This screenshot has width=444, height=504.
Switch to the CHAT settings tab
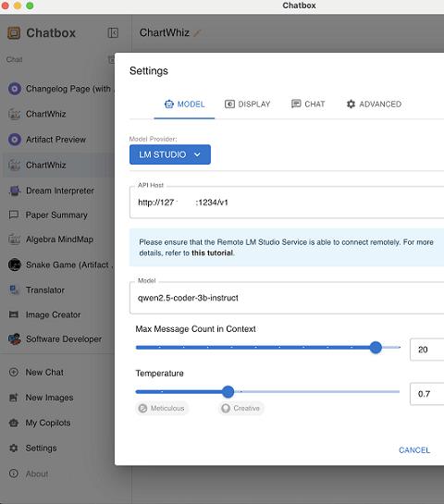308,104
